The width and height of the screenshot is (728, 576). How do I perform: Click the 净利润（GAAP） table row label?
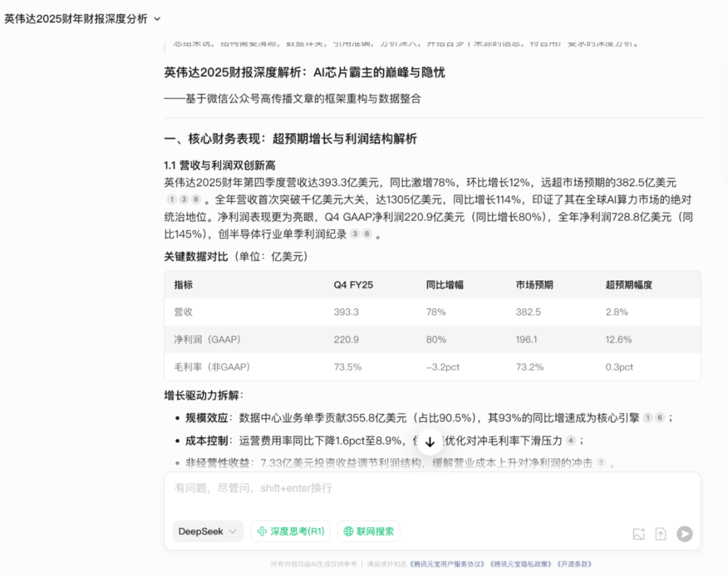click(207, 339)
